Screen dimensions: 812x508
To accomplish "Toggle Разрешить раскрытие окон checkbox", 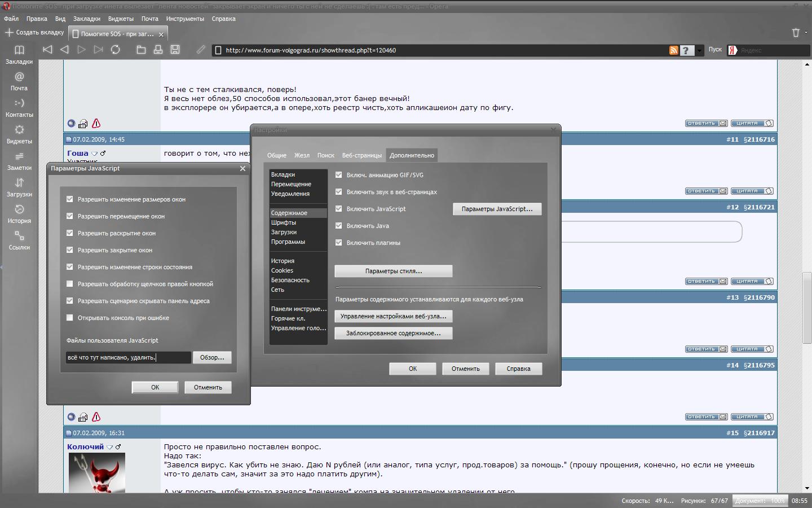I will pos(70,233).
